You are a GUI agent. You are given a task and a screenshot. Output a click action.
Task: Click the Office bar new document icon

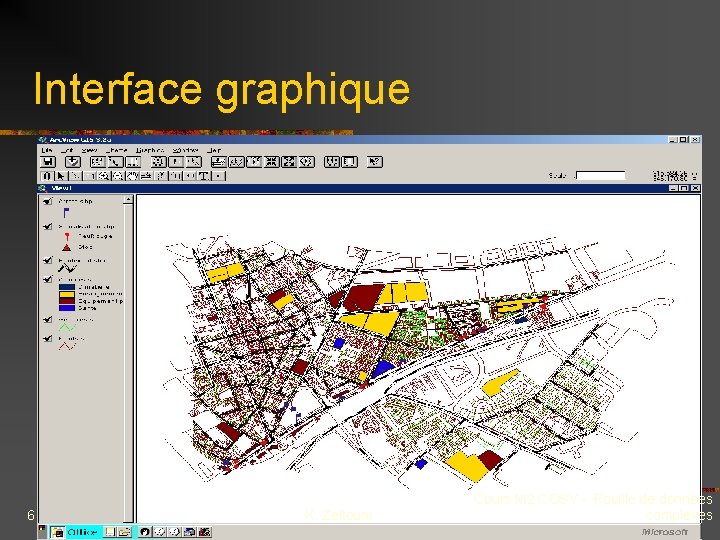coord(110,532)
